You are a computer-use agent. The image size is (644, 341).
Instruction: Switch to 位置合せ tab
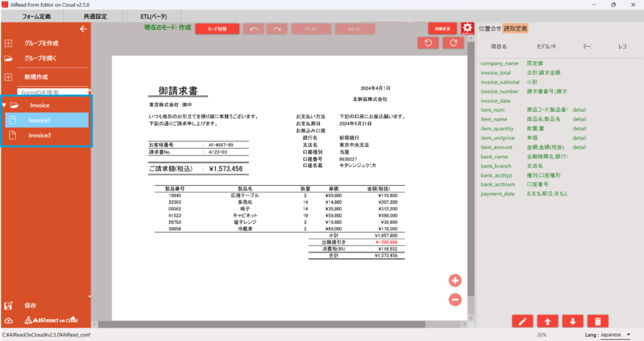pyautogui.click(x=489, y=28)
